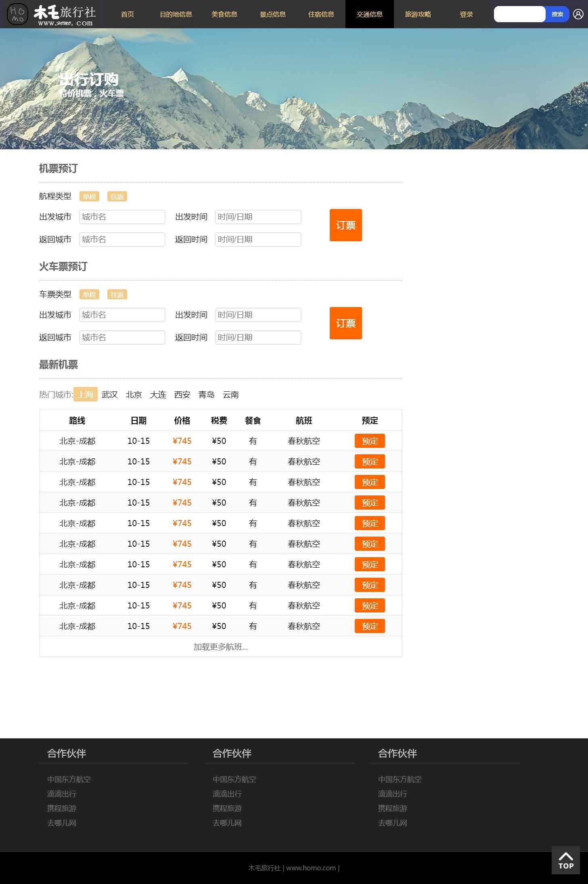Click the user account icon in header
588x884 pixels.
[578, 15]
